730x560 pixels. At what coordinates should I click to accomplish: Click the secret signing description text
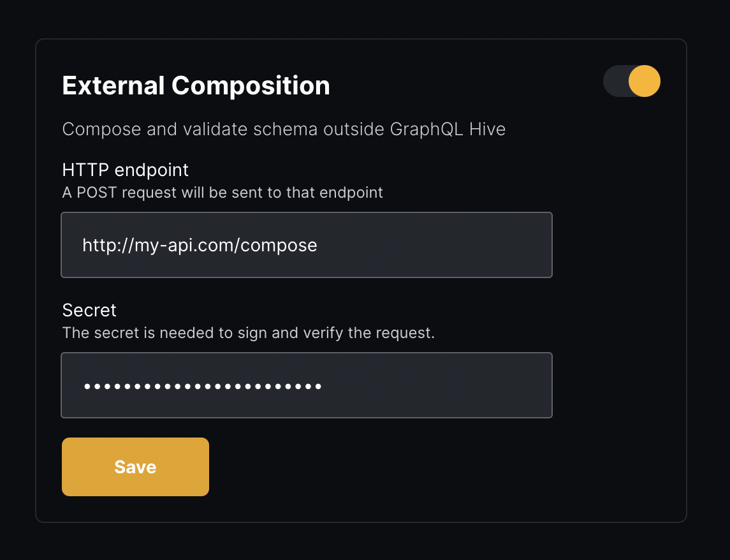[x=247, y=332]
